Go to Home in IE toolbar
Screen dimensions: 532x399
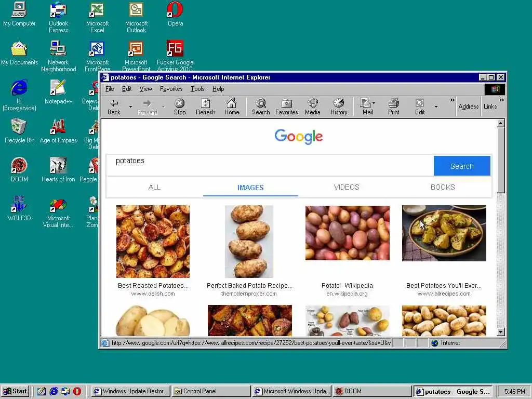[x=232, y=107]
